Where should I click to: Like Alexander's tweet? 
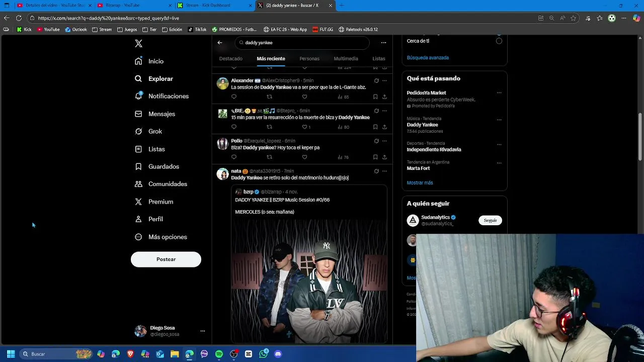[x=304, y=97]
